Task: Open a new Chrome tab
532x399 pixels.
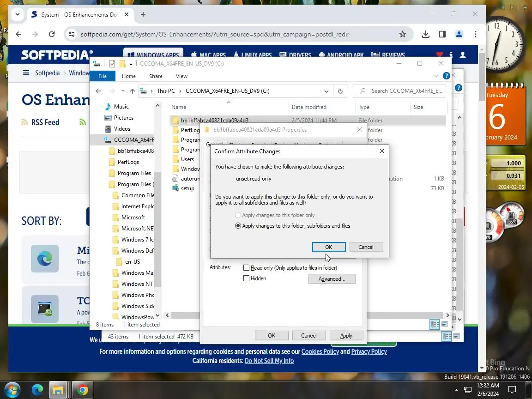Action: [x=143, y=14]
